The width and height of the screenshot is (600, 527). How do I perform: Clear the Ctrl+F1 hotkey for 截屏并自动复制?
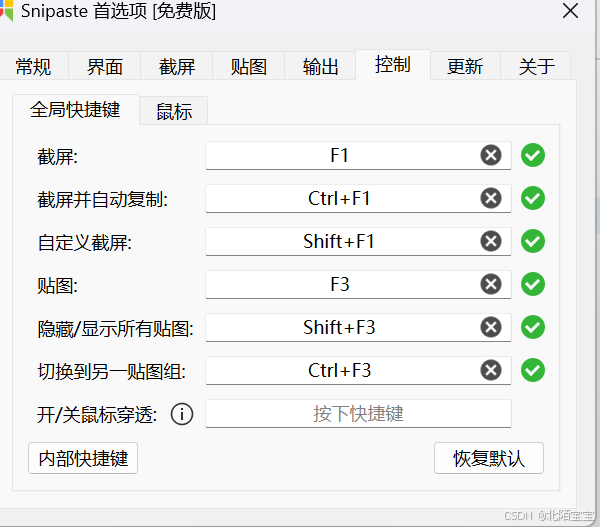tap(491, 198)
